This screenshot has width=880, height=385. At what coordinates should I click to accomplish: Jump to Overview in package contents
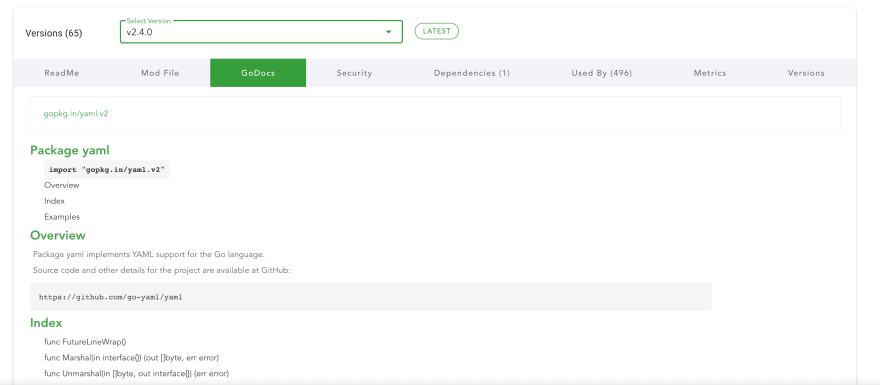pyautogui.click(x=62, y=185)
